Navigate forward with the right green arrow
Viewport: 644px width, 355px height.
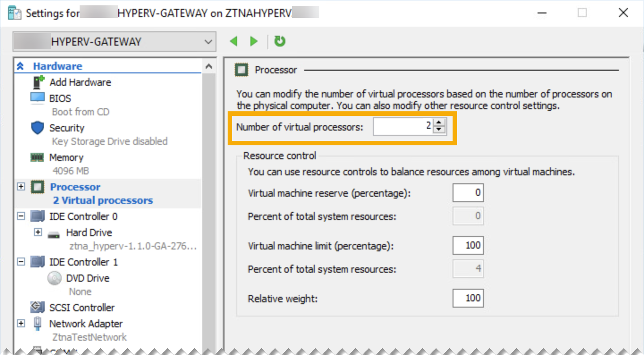point(254,41)
